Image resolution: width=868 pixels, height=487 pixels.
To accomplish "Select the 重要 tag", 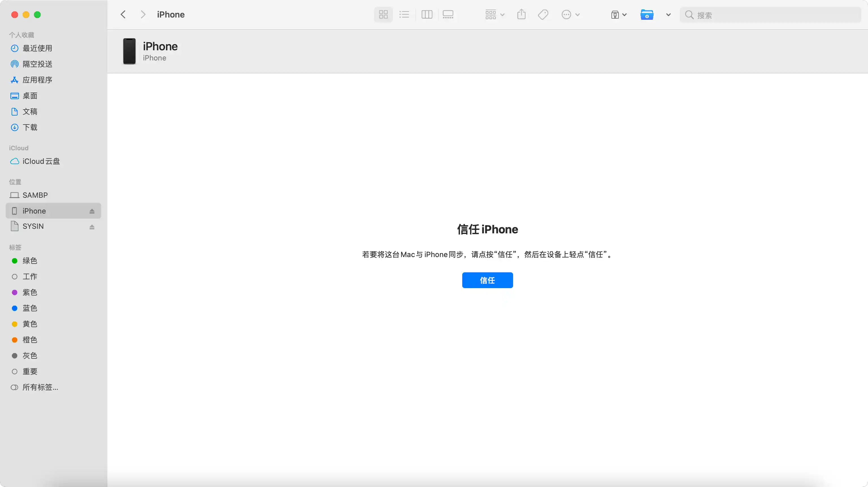I will [x=53, y=371].
